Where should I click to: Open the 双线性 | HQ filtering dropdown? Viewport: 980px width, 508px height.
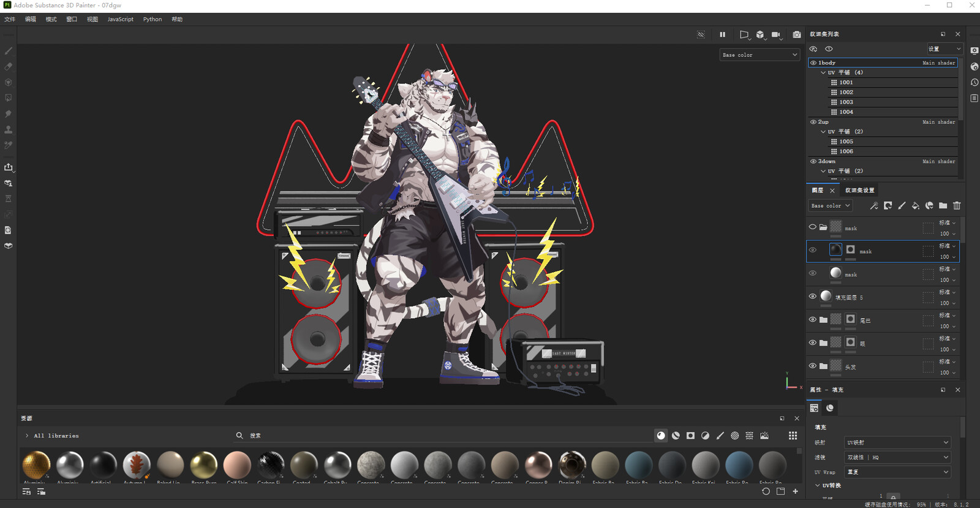[x=897, y=457]
